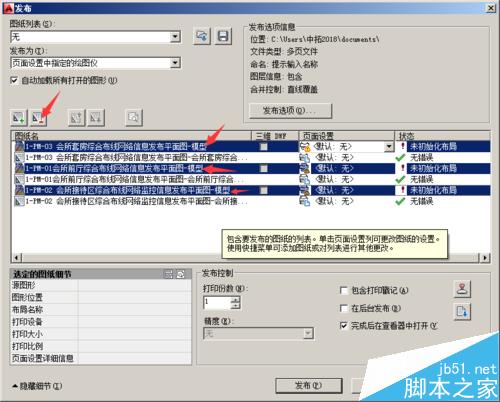Viewport: 500px width, 402px height.
Task: Toggle the 三维 DWF checkbox for 1-FW-02 模型
Action: [x=264, y=190]
